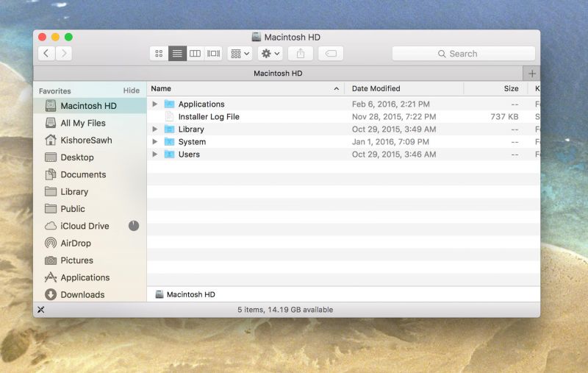Select the Users folder row
Image resolution: width=588 pixels, height=373 pixels.
[343, 154]
